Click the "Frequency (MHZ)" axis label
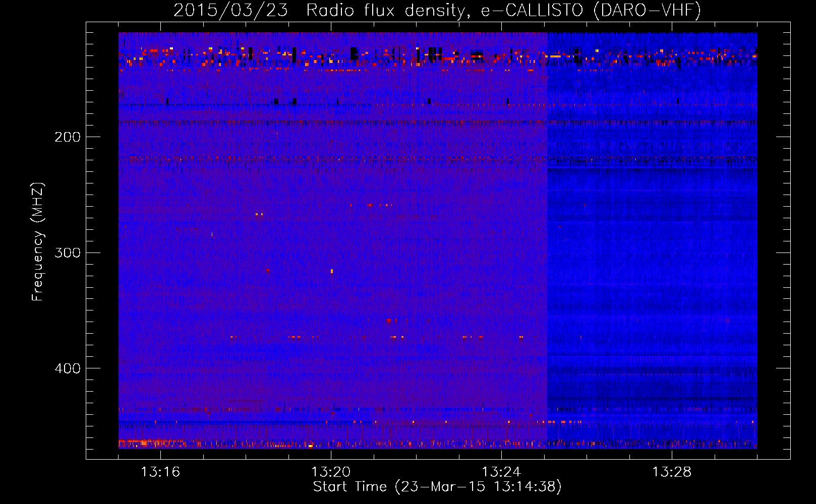Viewport: 816px width, 504px height. pos(38,242)
